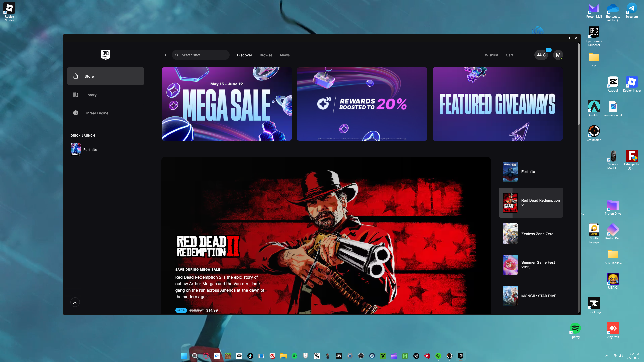Open the Featured Giveaways banner

(x=497, y=104)
